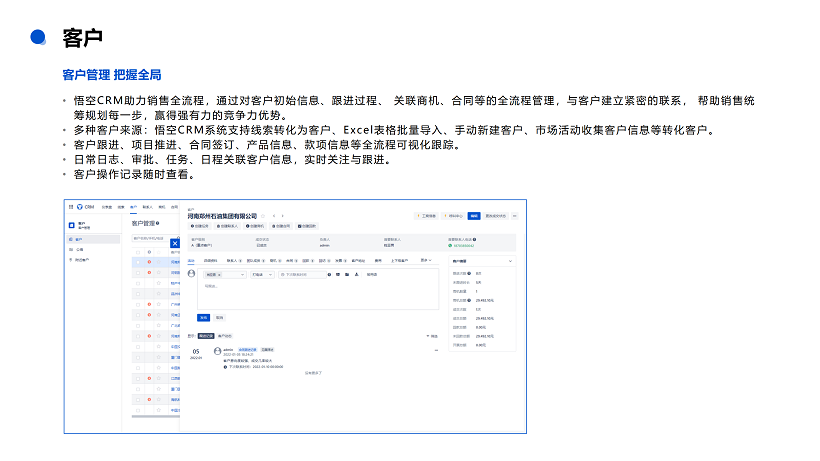
Task: Click the 创建合同 button
Action: point(281,226)
